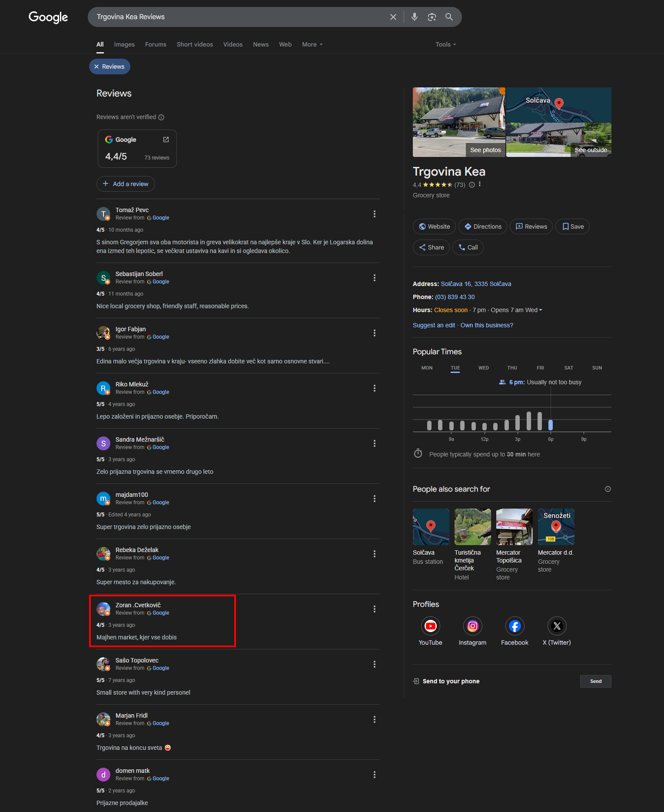Open options menu for domen matk review
Viewport: 664px width, 812px height.
point(375,775)
